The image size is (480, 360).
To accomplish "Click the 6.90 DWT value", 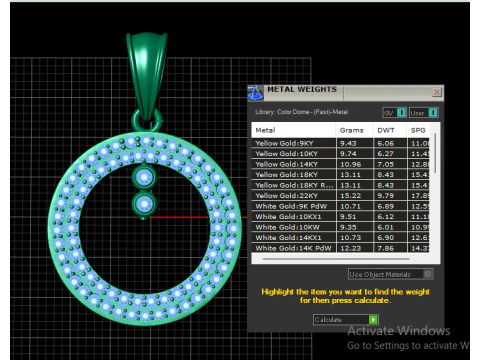I will click(386, 238).
